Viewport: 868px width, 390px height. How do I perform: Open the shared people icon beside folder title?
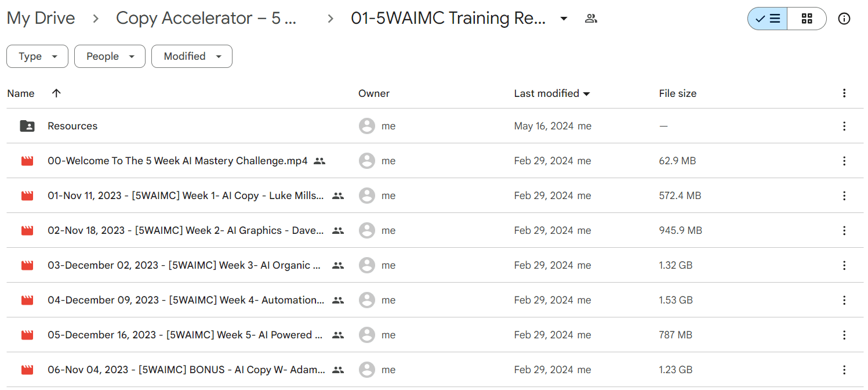click(591, 19)
